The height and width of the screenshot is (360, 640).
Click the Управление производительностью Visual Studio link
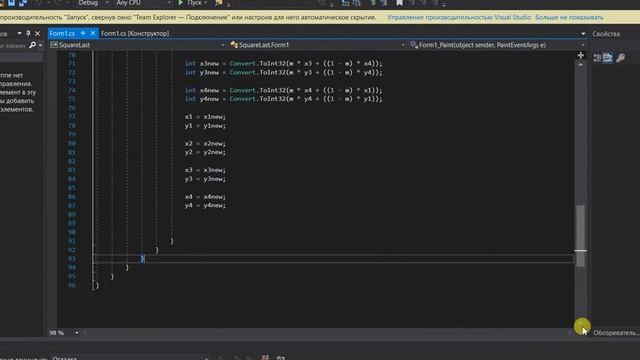459,18
